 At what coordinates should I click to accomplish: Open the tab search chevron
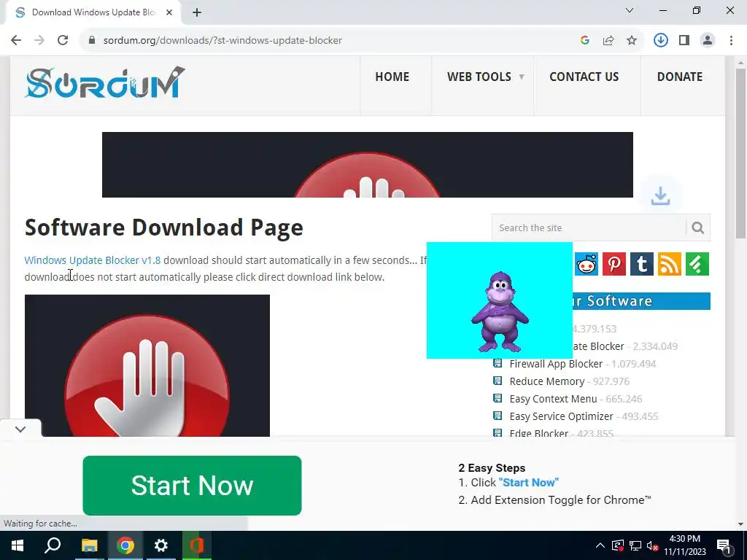click(x=630, y=10)
